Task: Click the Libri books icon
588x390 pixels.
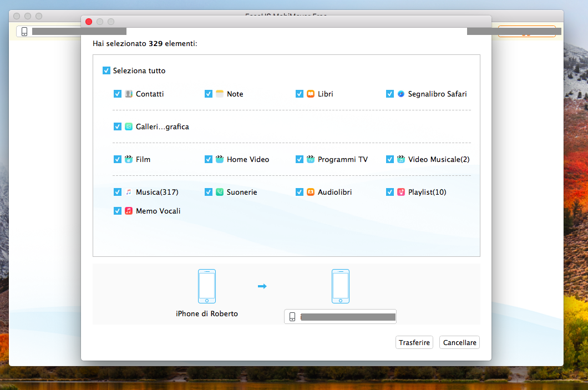Action: pyautogui.click(x=311, y=94)
